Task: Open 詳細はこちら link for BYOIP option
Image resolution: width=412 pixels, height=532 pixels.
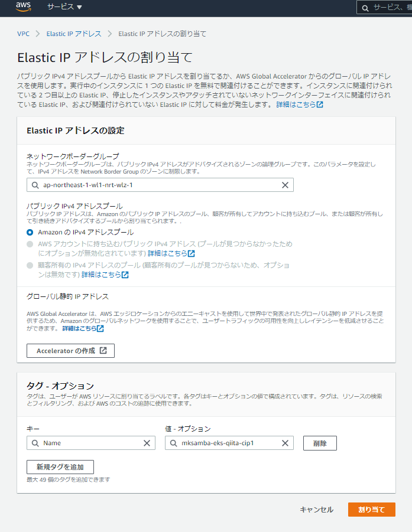Action: click(x=171, y=253)
